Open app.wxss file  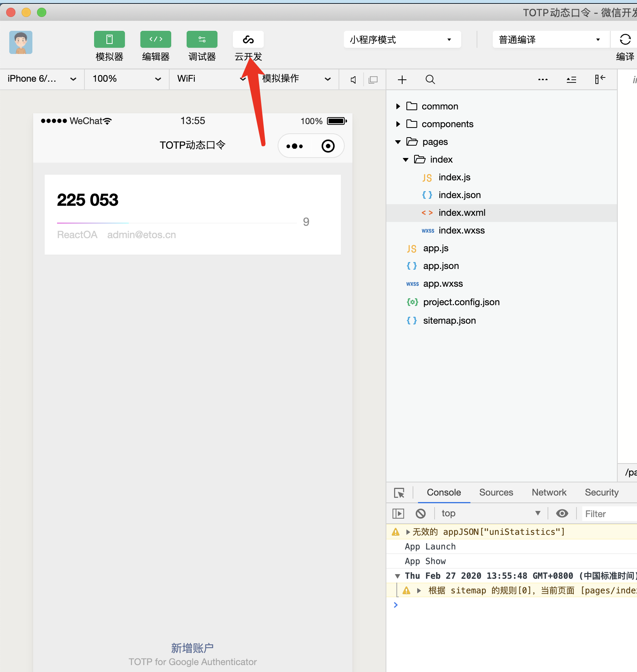tap(443, 284)
